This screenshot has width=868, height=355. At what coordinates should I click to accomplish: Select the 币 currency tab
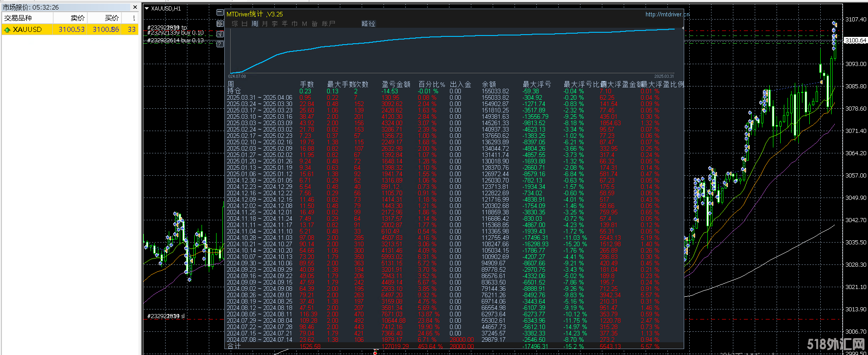coord(295,24)
